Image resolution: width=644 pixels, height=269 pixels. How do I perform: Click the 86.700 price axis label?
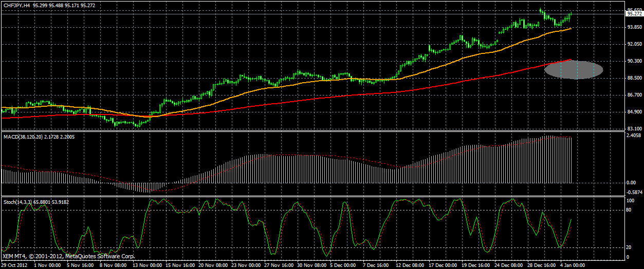[634, 95]
